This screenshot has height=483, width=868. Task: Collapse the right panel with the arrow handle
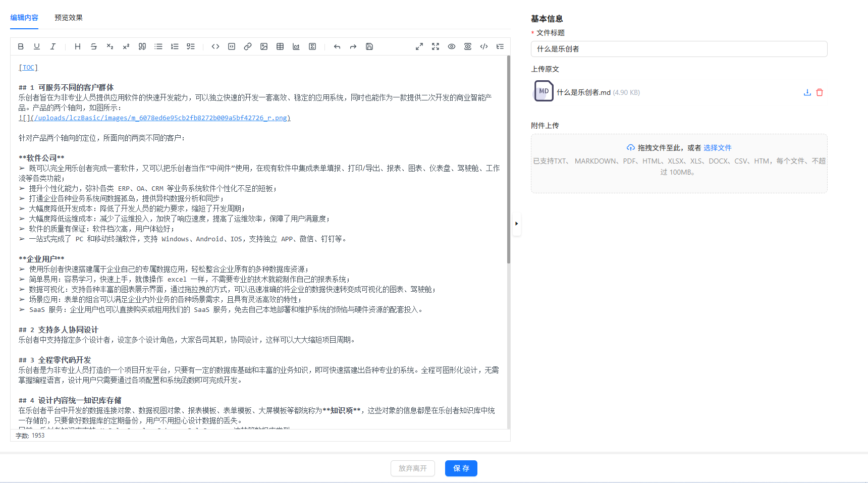coord(516,224)
